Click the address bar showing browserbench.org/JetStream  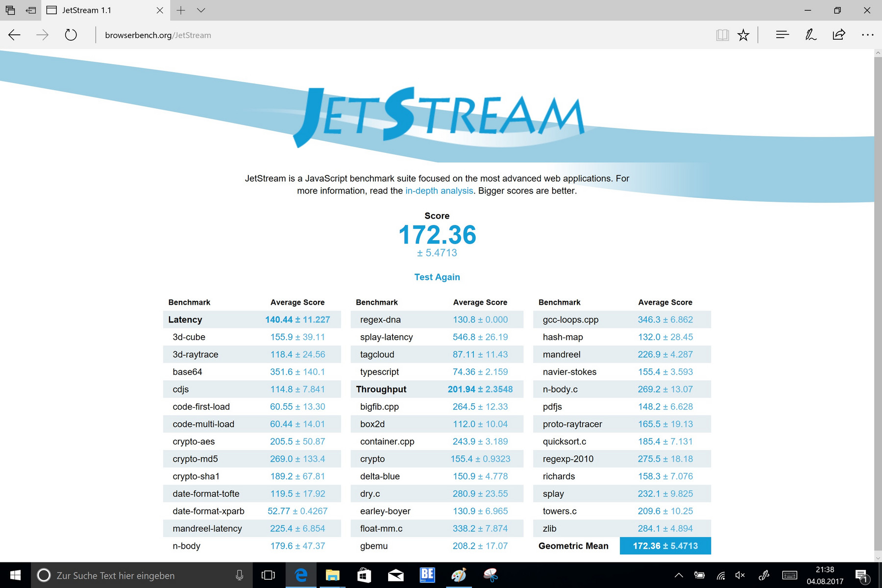coord(402,35)
